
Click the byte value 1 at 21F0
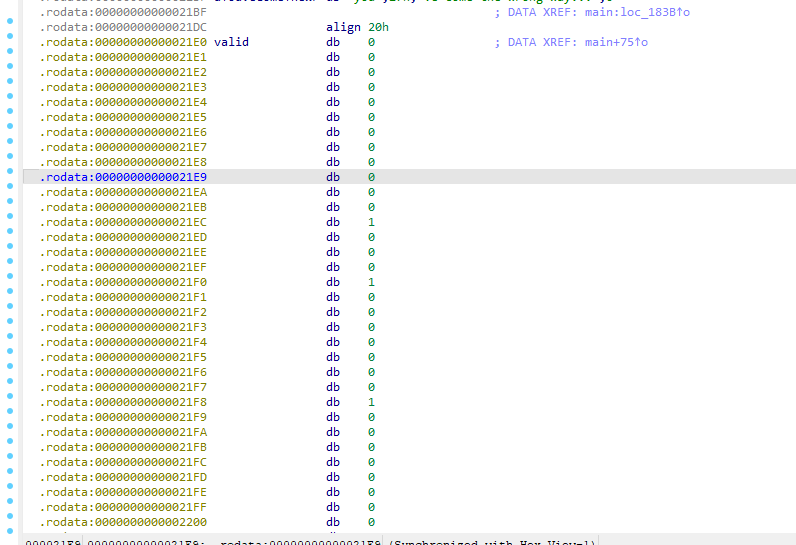372,282
